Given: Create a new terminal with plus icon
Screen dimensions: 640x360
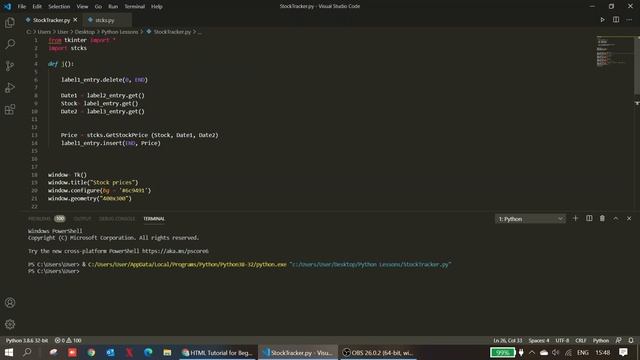Looking at the screenshot, I should point(576,218).
